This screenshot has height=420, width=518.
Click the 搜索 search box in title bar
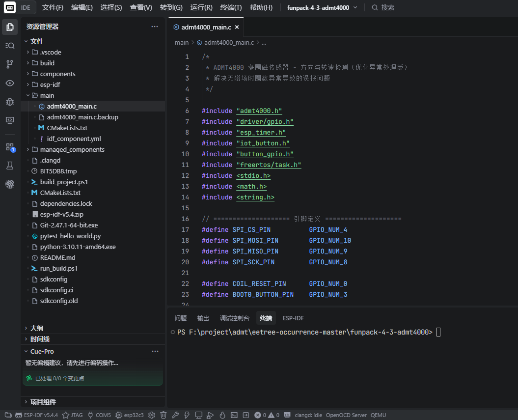pos(383,7)
